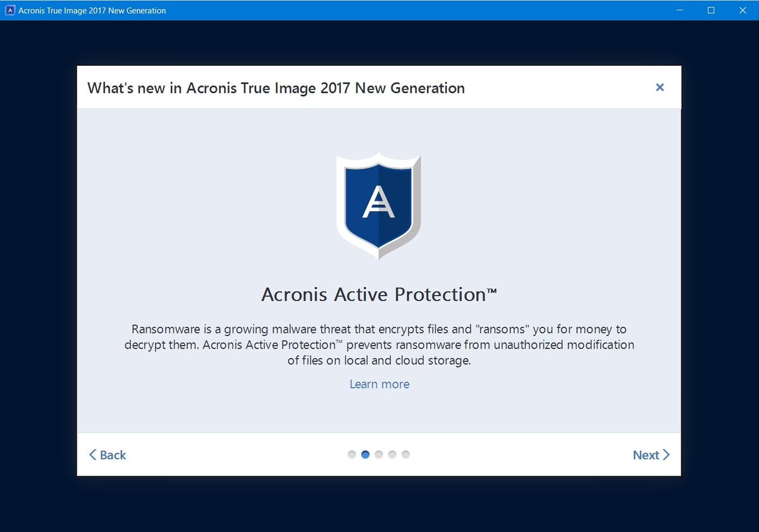Go to the Next slide
This screenshot has width=759, height=532.
pyautogui.click(x=651, y=455)
